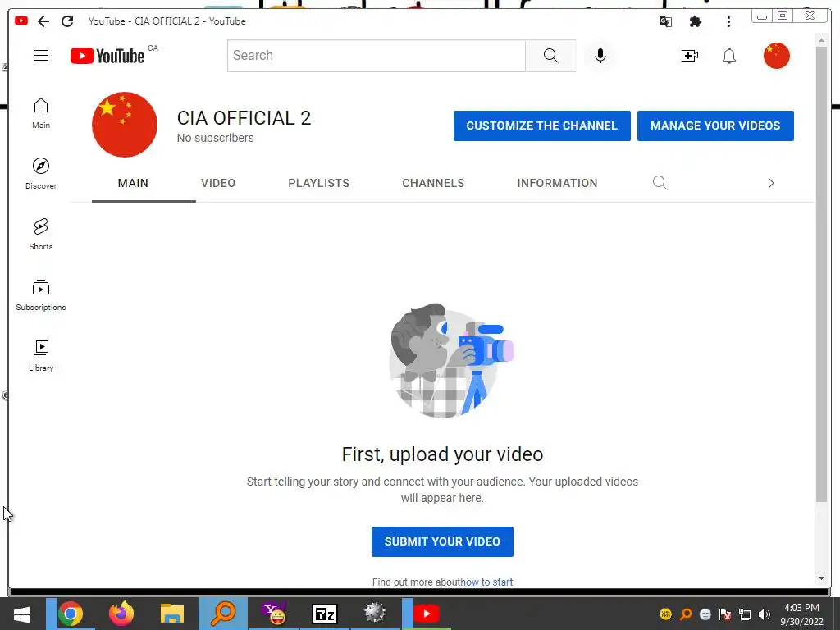
Task: Click the gray round tray icon
Action: [x=705, y=614]
